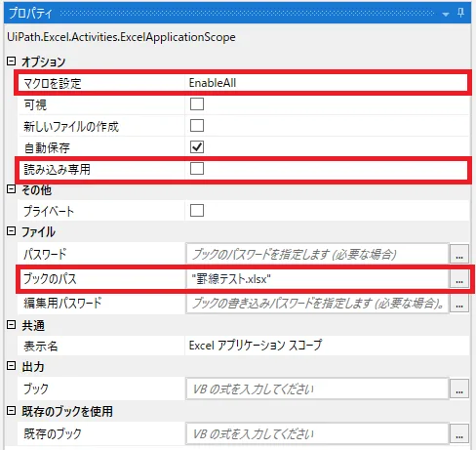Open expression editor for 出力 ブック
This screenshot has width=476, height=450.
click(459, 389)
